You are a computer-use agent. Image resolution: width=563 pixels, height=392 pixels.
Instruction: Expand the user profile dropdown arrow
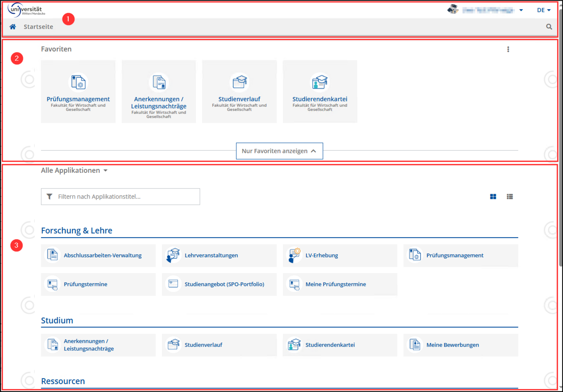pos(521,10)
